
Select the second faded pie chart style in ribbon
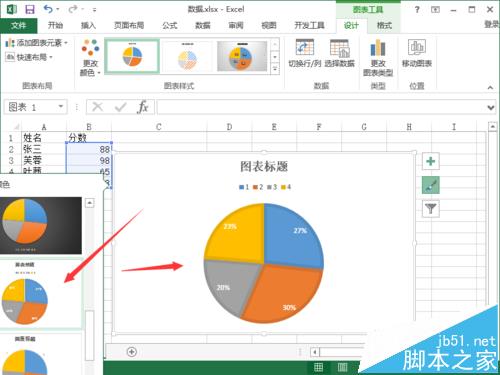click(x=187, y=57)
